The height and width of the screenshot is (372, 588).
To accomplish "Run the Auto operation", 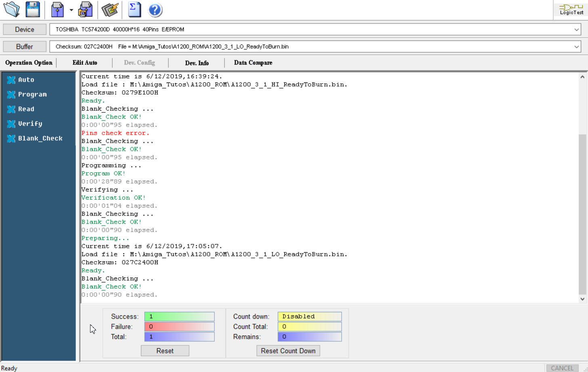I will coord(26,80).
